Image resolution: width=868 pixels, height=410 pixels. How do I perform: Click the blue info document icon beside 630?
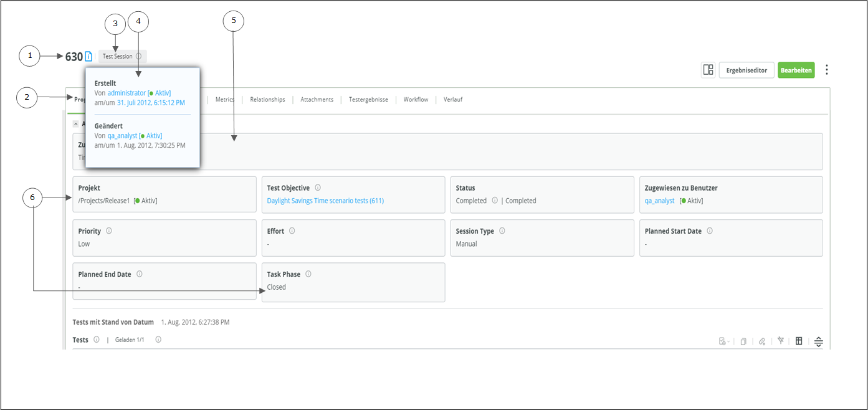click(x=88, y=57)
